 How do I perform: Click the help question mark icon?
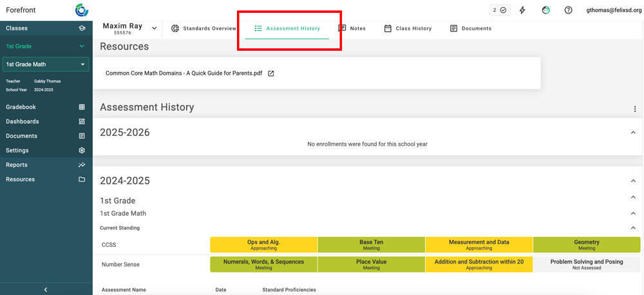[x=568, y=10]
